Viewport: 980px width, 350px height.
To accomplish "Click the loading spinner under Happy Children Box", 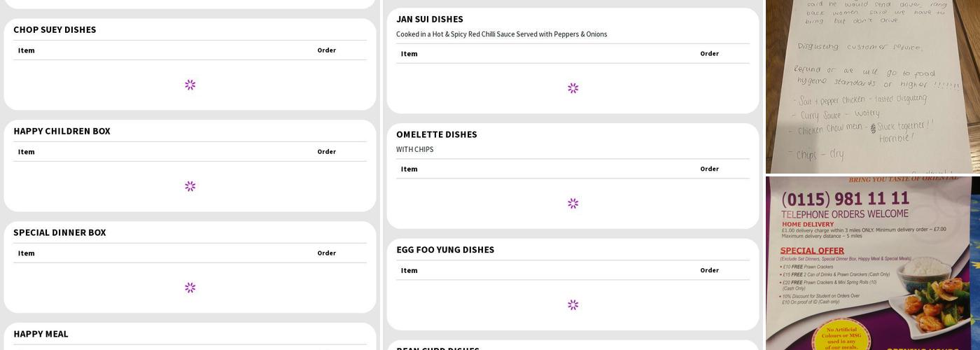I will [190, 186].
